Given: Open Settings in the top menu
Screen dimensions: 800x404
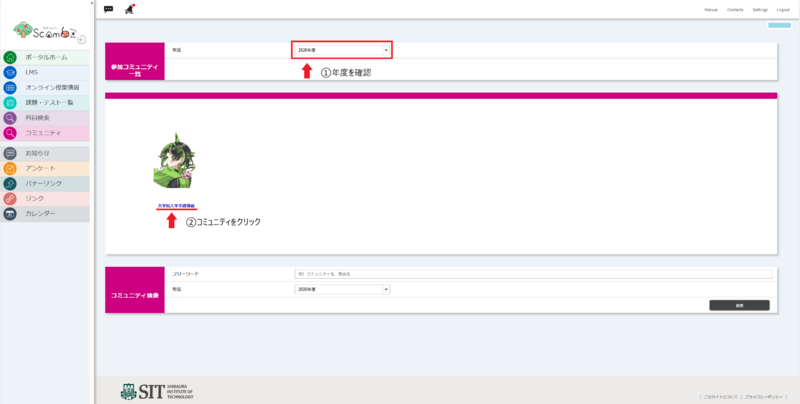Looking at the screenshot, I should [x=760, y=9].
